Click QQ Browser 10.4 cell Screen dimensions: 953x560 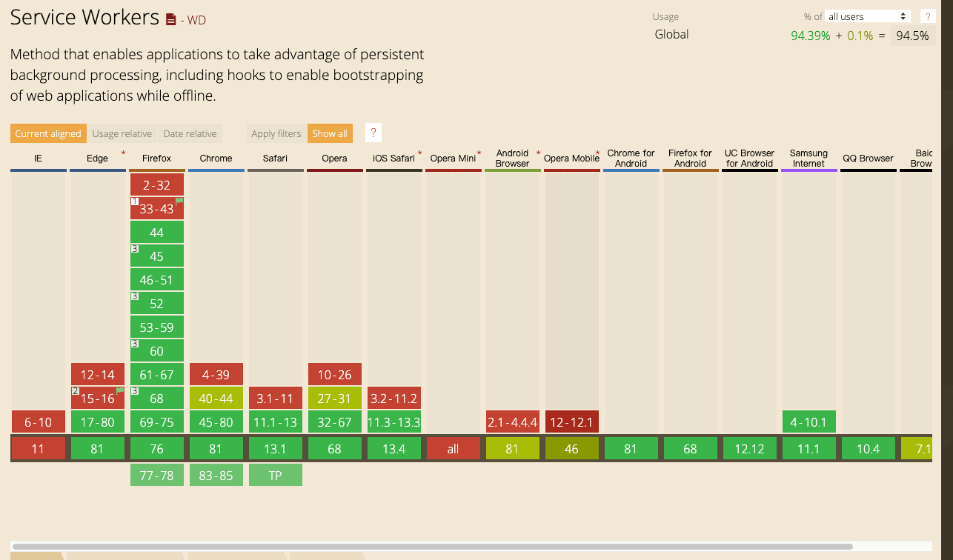coord(869,449)
